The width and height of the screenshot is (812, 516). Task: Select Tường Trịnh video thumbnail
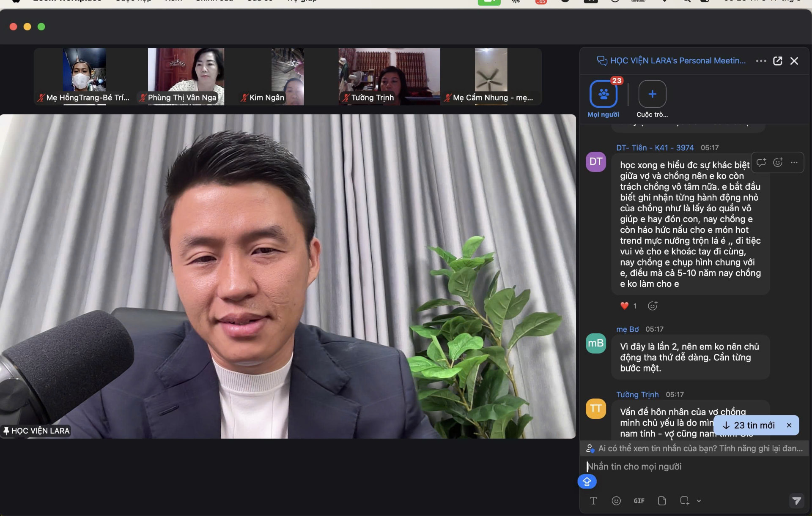tap(389, 76)
